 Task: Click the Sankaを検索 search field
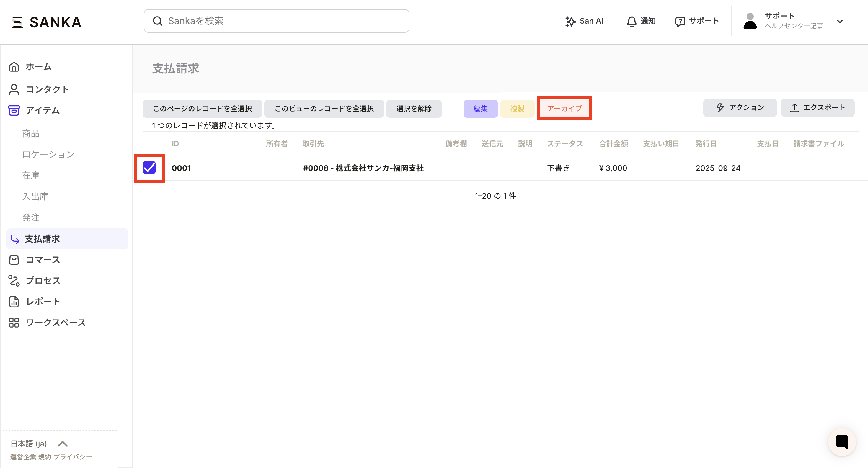click(276, 21)
